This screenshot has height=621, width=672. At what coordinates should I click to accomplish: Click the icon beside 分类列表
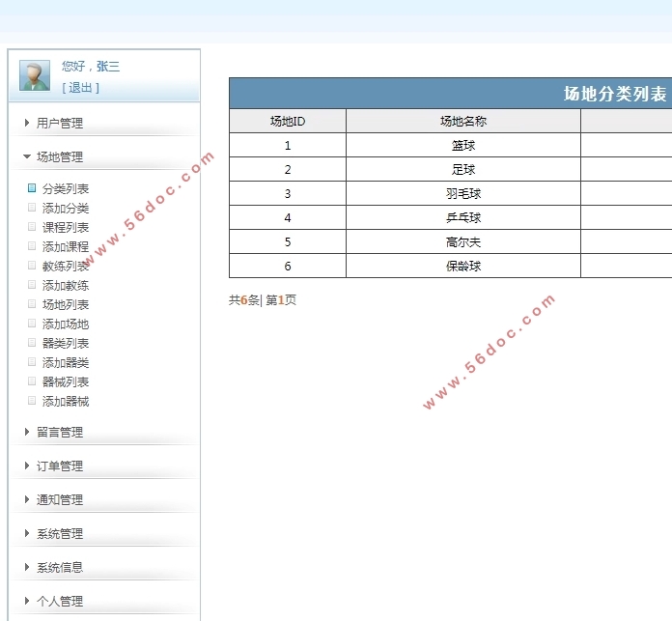coord(32,189)
